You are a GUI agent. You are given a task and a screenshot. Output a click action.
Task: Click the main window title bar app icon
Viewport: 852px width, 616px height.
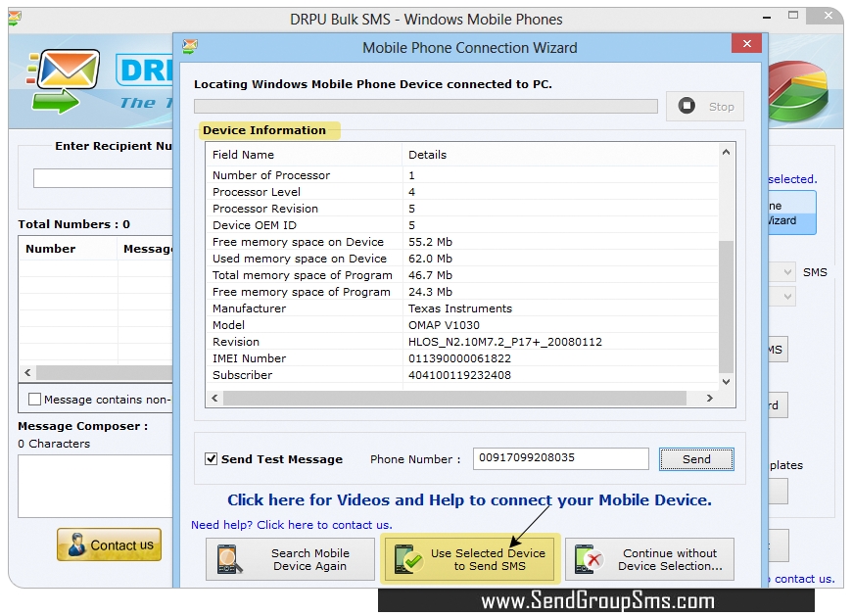[15, 19]
